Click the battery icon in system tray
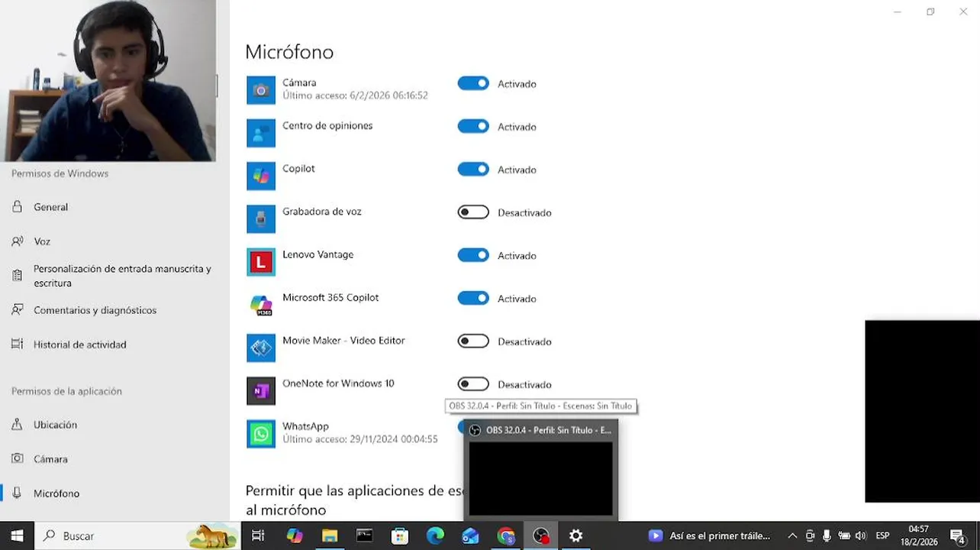The height and width of the screenshot is (550, 980). coord(844,536)
